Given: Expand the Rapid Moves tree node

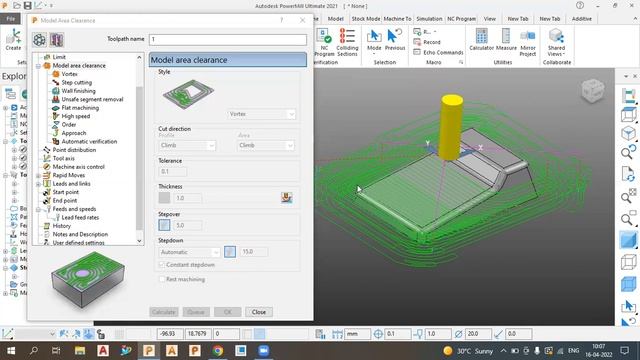Looking at the screenshot, I should (x=38, y=176).
